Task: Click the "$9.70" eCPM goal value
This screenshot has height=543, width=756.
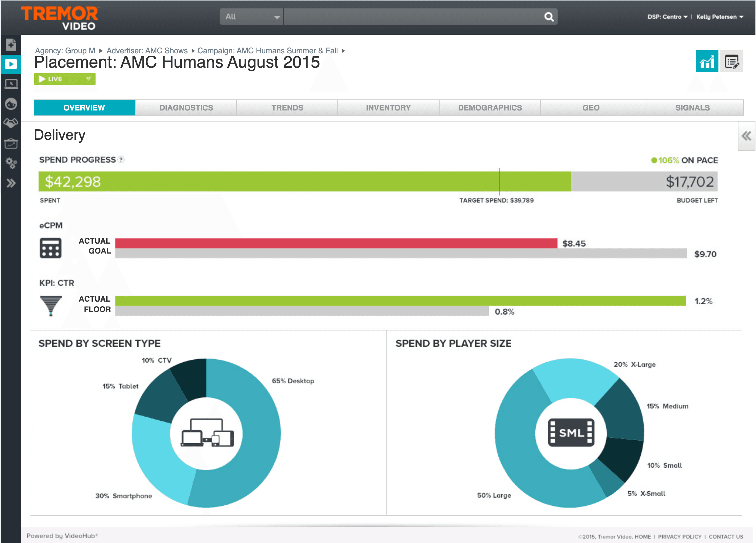Action: pyautogui.click(x=705, y=254)
